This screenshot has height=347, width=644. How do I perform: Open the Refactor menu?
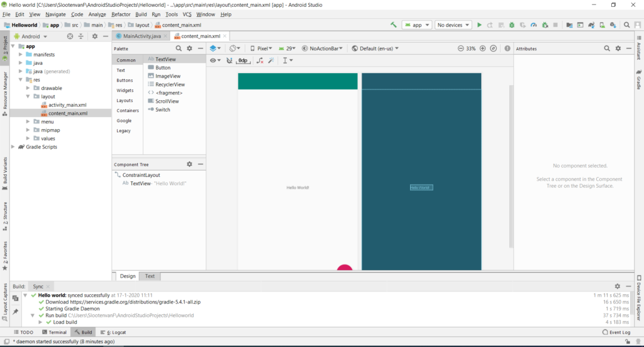click(x=121, y=14)
